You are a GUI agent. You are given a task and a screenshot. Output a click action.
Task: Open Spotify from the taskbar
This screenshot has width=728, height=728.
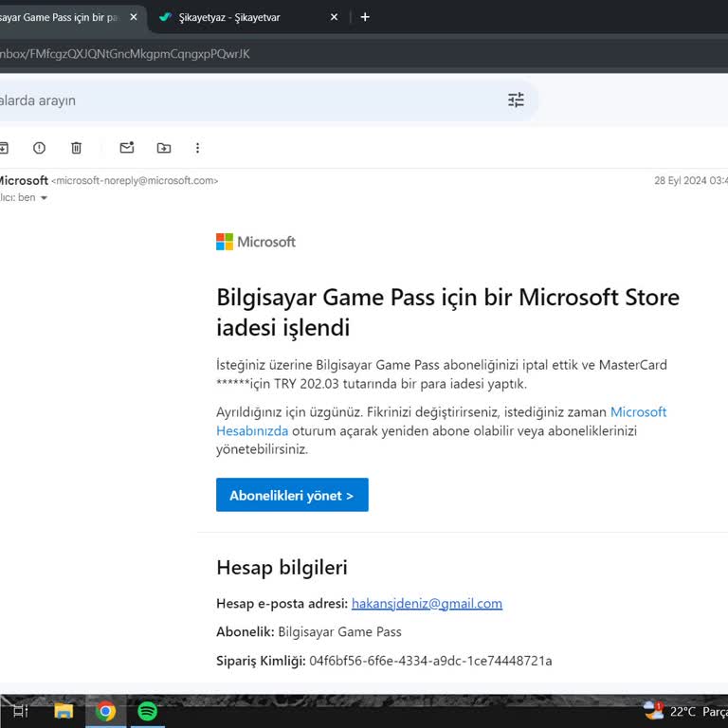147,711
